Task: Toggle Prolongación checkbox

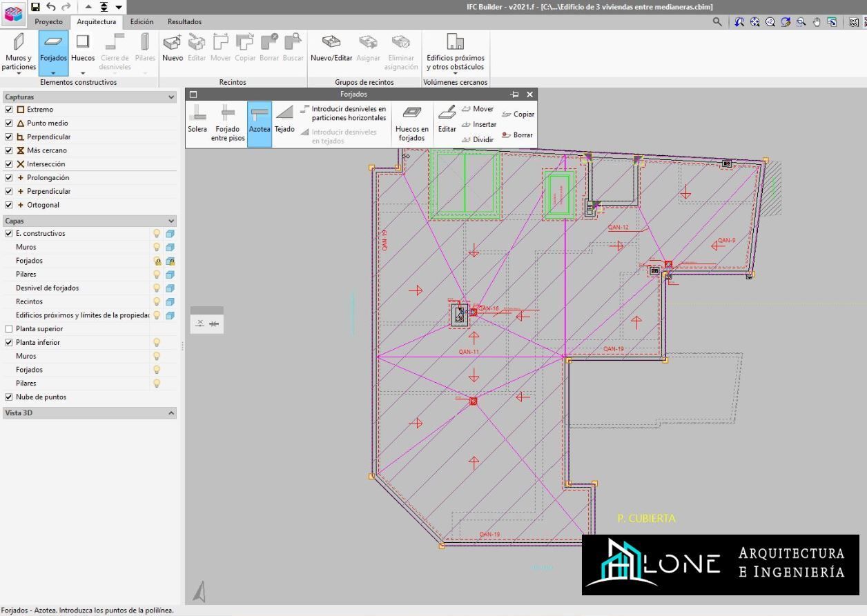Action: tap(9, 178)
